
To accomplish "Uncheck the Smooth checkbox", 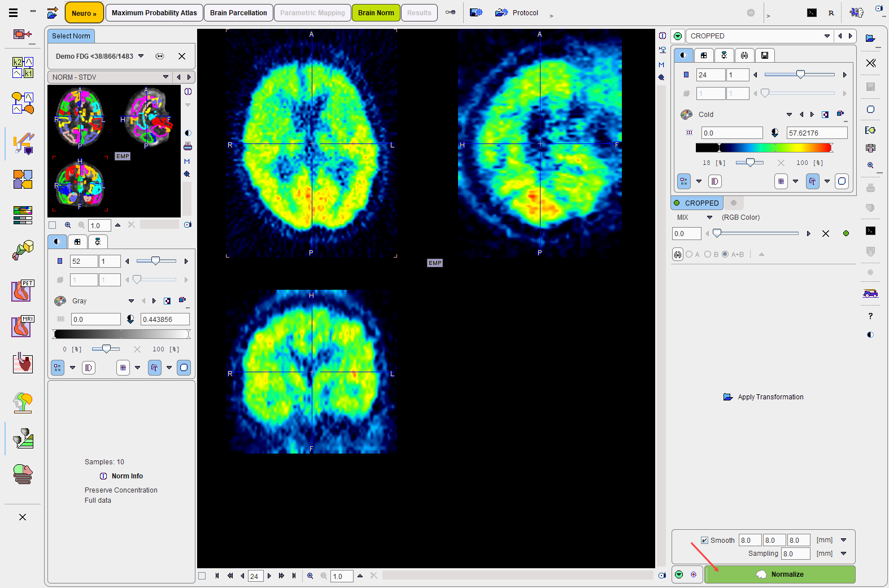I will (704, 541).
